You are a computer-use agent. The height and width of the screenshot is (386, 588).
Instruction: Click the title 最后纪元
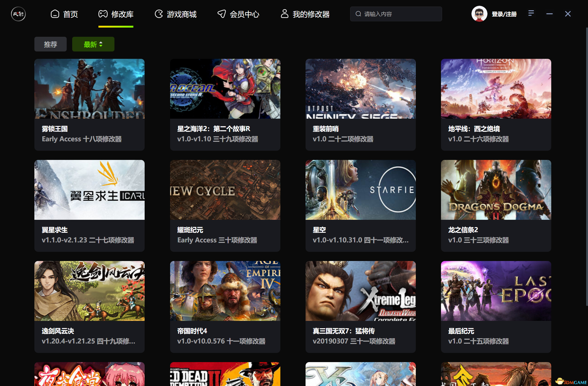tap(461, 331)
